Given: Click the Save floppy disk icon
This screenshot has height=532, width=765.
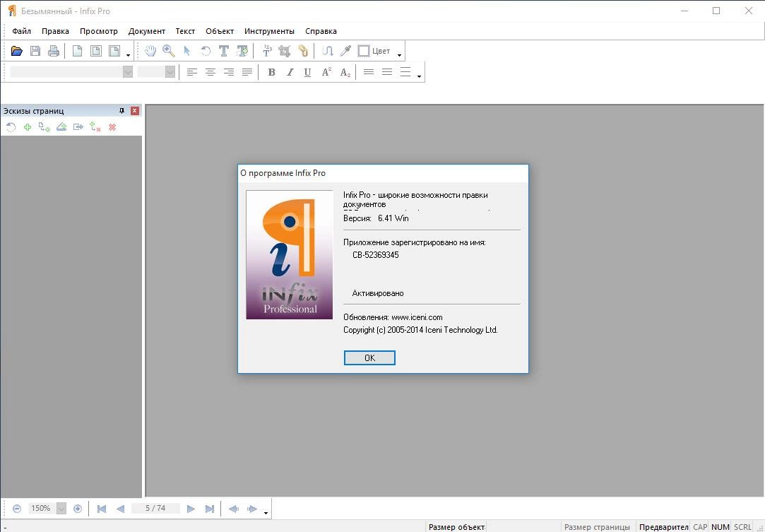Looking at the screenshot, I should pos(35,51).
